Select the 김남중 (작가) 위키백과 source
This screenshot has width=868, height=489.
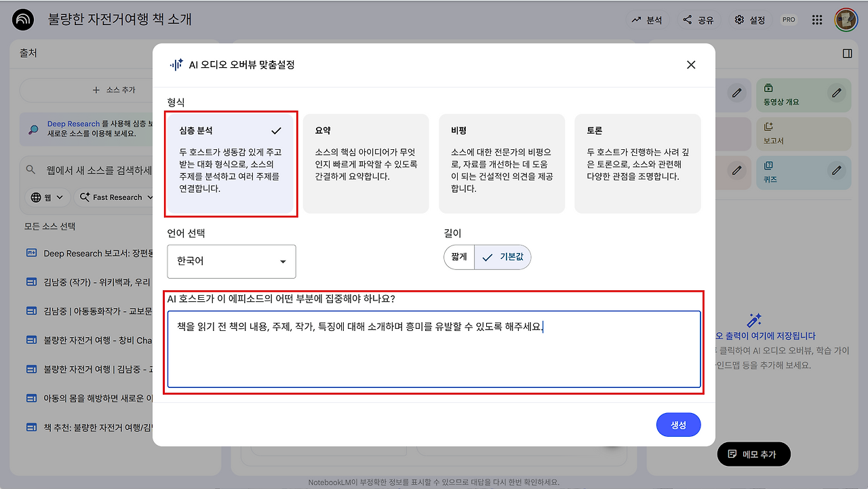(88, 281)
